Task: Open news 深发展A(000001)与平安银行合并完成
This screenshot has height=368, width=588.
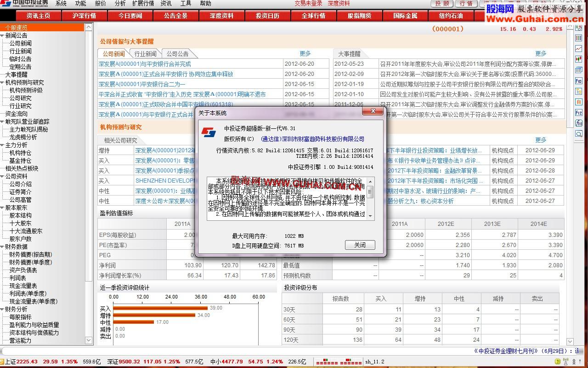Action: 145,64
